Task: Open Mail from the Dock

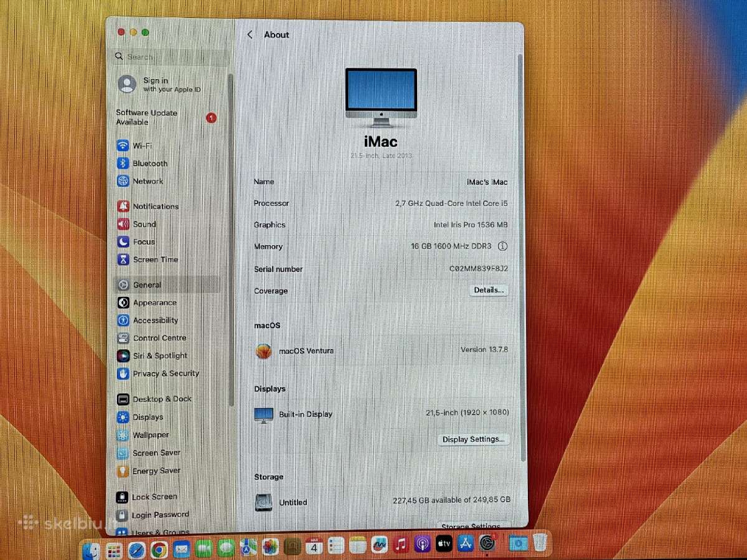Action: 181,549
